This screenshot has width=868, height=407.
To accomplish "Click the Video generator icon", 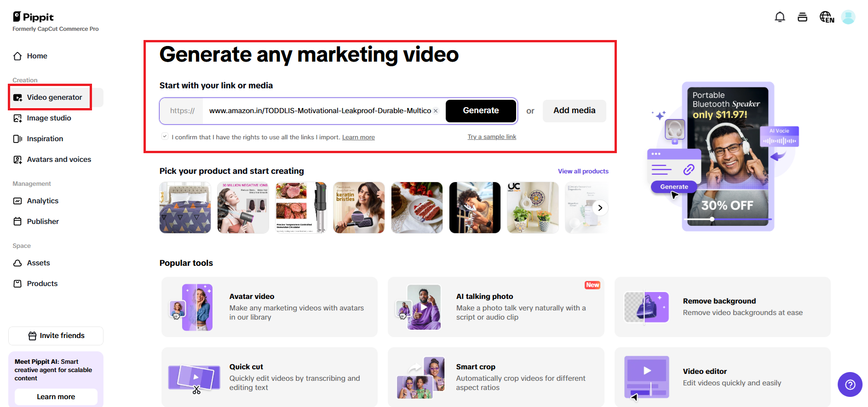I will 17,97.
